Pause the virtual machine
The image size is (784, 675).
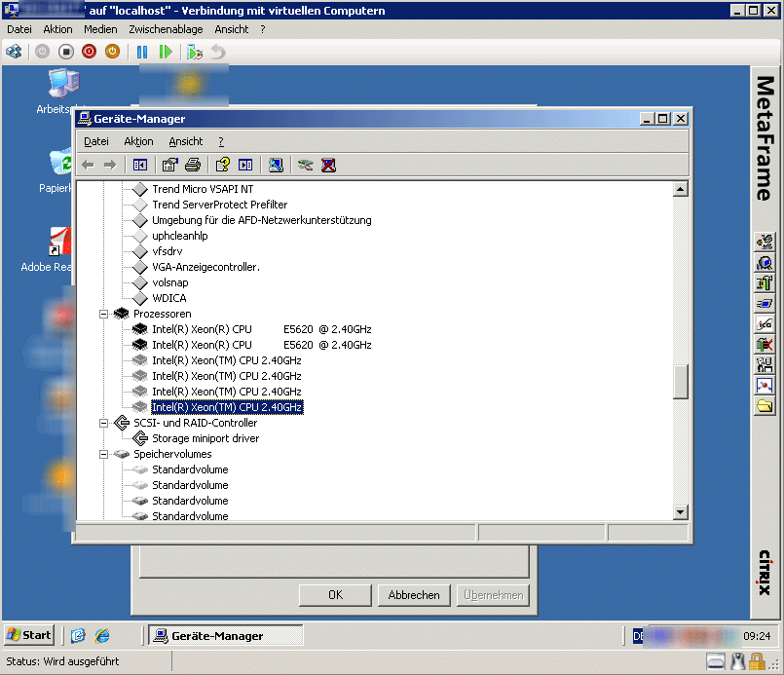tap(142, 52)
